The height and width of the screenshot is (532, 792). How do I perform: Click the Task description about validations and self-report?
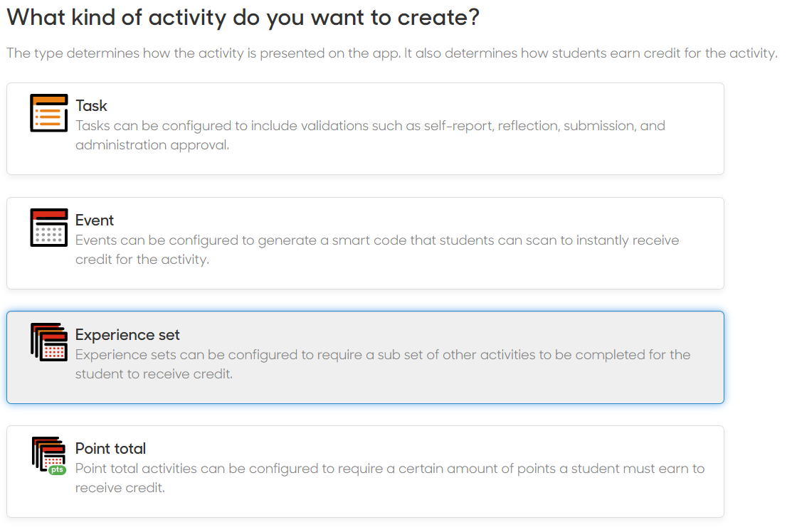point(370,135)
